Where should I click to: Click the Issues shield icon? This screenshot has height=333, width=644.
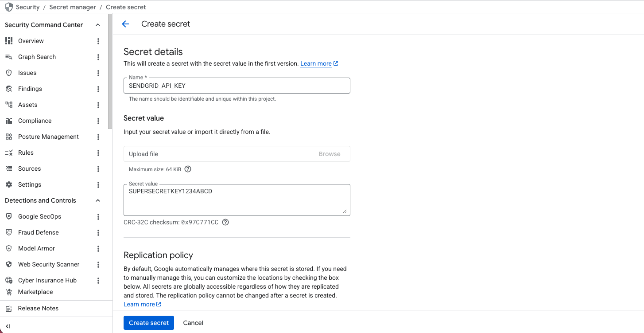[9, 73]
